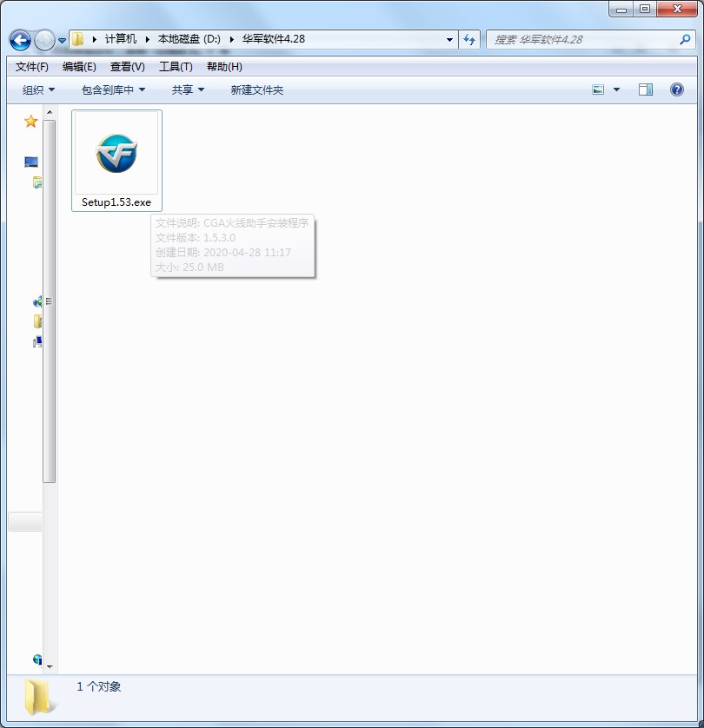The width and height of the screenshot is (704, 728).
Task: Click the Favorites star in navigation pane
Action: (30, 121)
